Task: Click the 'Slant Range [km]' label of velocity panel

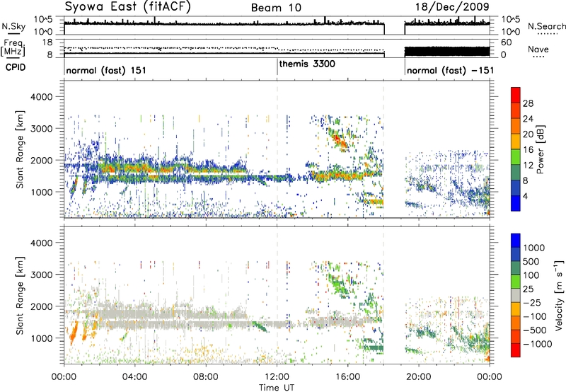Action: (x=20, y=296)
